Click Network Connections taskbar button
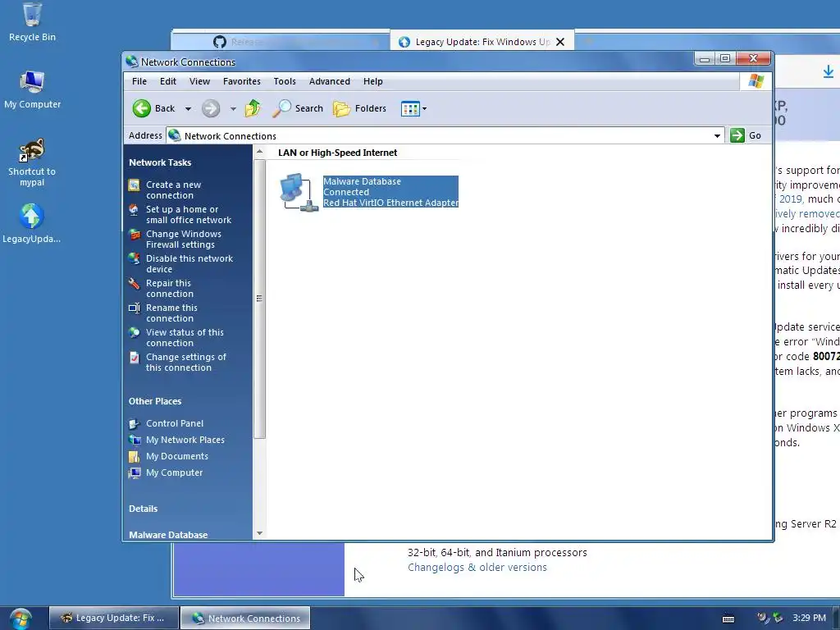The image size is (840, 630). pos(245,619)
